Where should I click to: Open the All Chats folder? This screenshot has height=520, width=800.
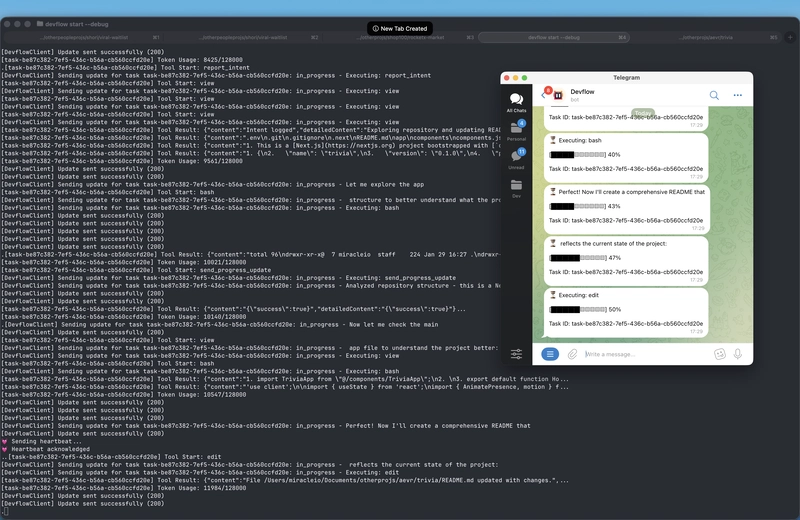tap(516, 102)
